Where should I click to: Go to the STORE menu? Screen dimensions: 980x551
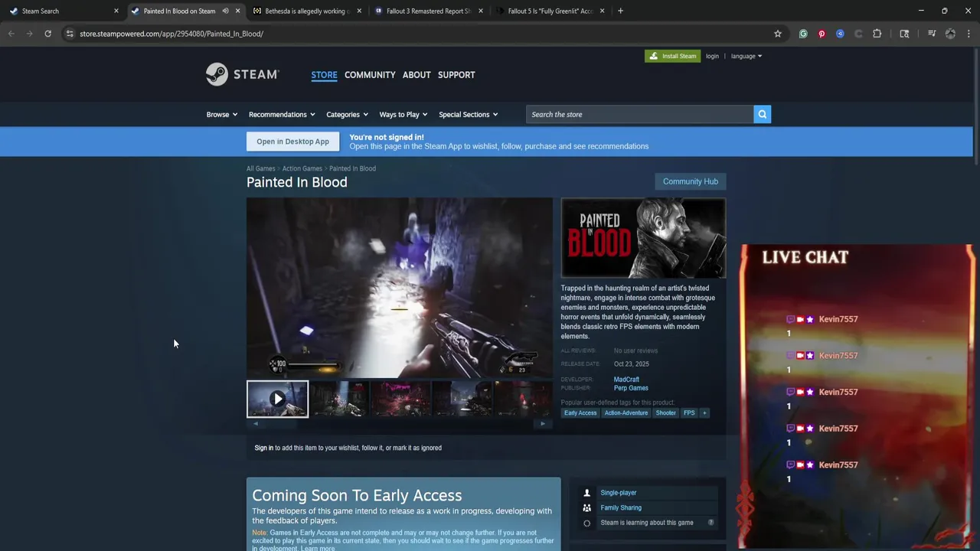324,75
